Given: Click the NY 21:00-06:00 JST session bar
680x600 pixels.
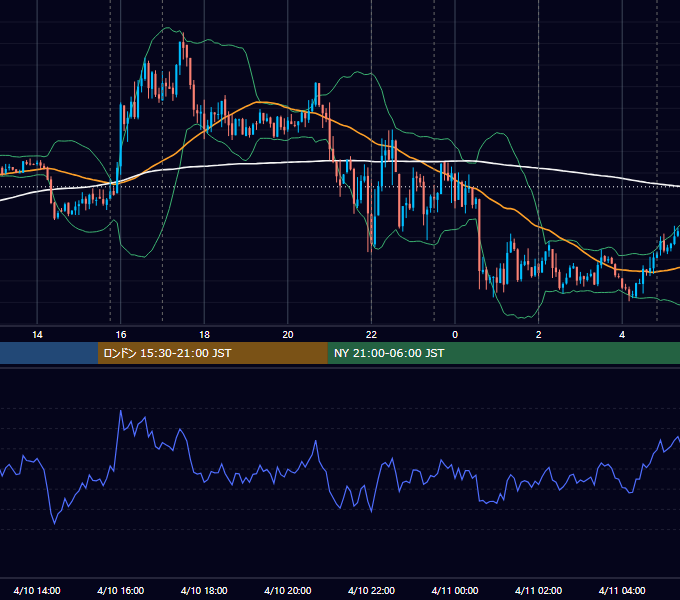Looking at the screenshot, I should pos(503,353).
